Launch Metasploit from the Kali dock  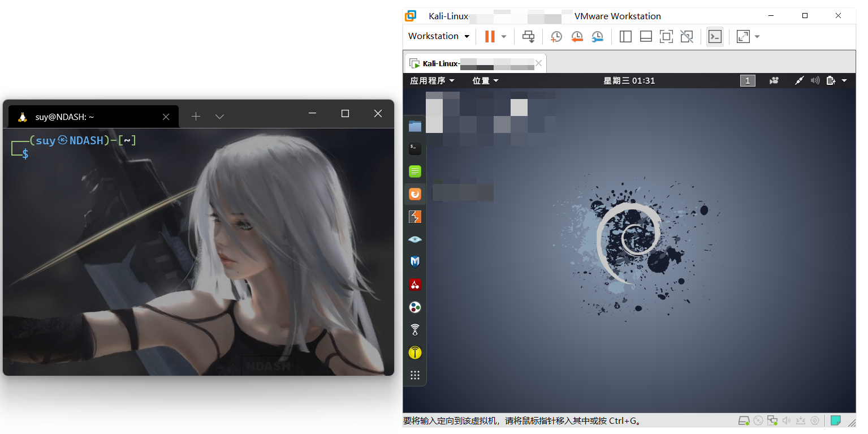coord(415,262)
